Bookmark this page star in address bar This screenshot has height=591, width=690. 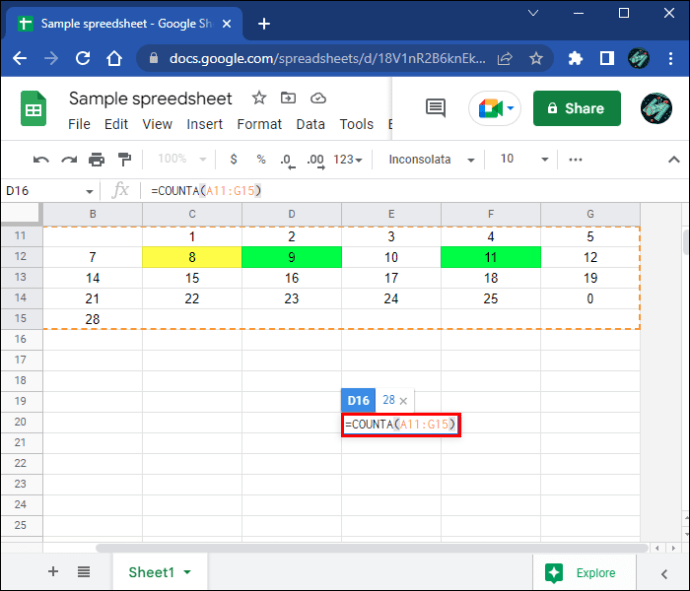point(536,58)
